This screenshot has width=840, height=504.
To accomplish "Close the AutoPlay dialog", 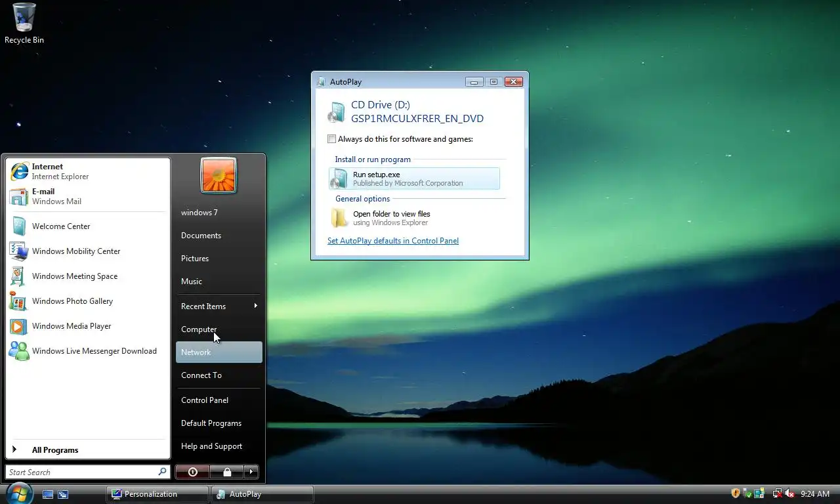I will click(x=514, y=82).
